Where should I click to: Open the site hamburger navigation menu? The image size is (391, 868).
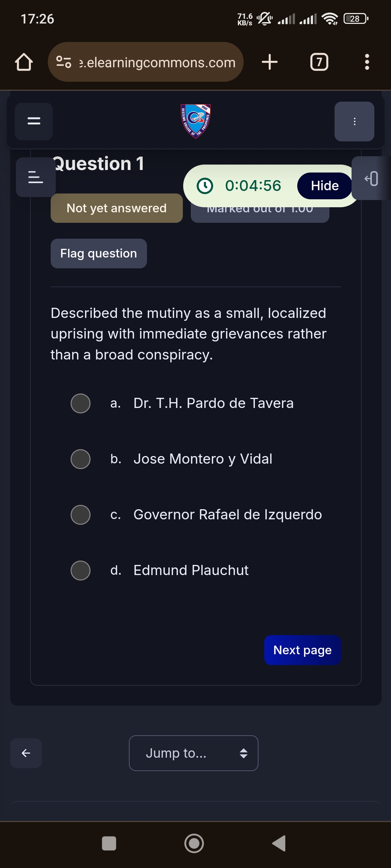point(34,121)
